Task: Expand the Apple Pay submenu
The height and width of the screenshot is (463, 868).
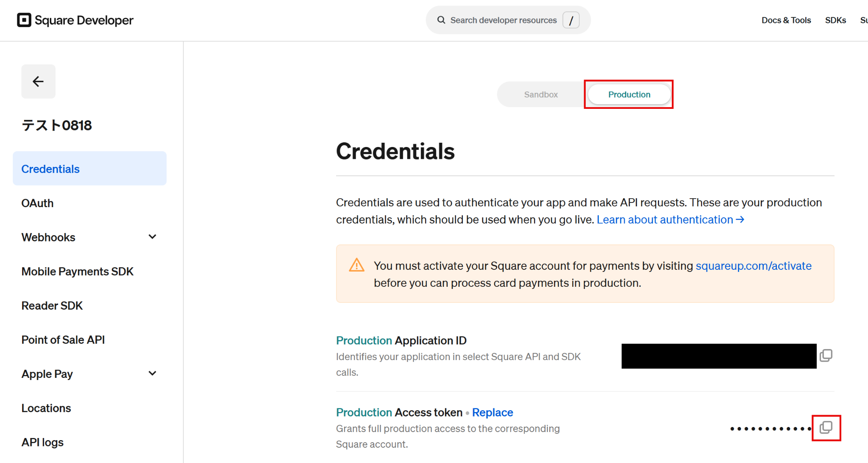Action: point(152,373)
